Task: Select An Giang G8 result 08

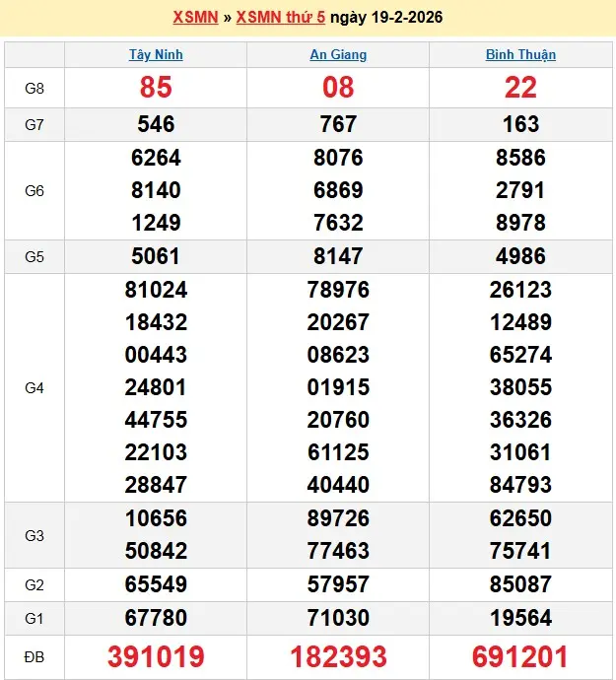Action: [x=338, y=88]
